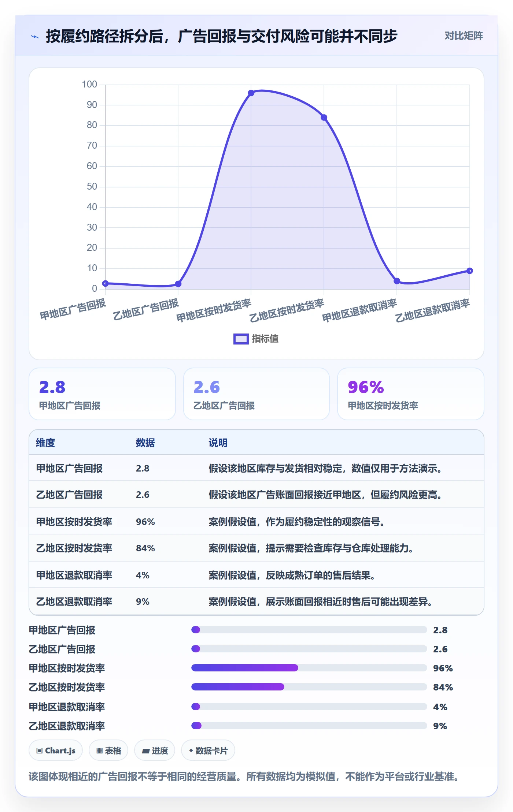Image resolution: width=513 pixels, height=812 pixels.
Task: Click the 乙地区广告回报 progress bar
Action: pos(309,649)
